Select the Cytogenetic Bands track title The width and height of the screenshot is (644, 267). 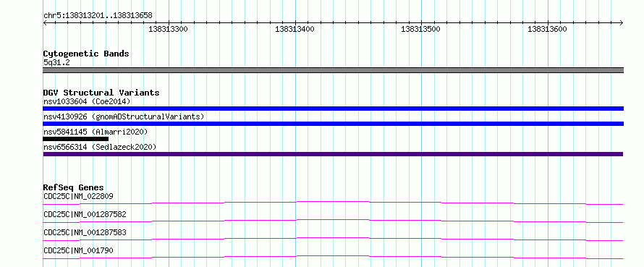click(x=86, y=54)
